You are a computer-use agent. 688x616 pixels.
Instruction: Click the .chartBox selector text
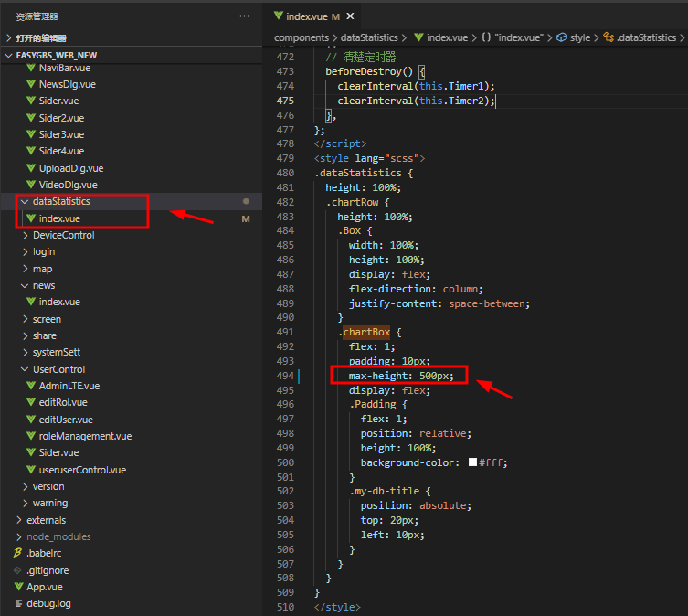tap(365, 333)
